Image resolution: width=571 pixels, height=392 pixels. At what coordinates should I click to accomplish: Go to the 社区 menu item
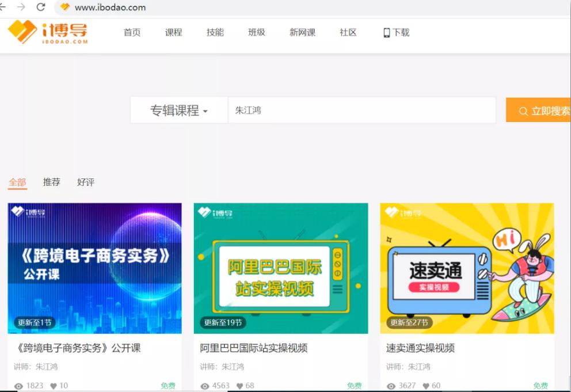(348, 32)
